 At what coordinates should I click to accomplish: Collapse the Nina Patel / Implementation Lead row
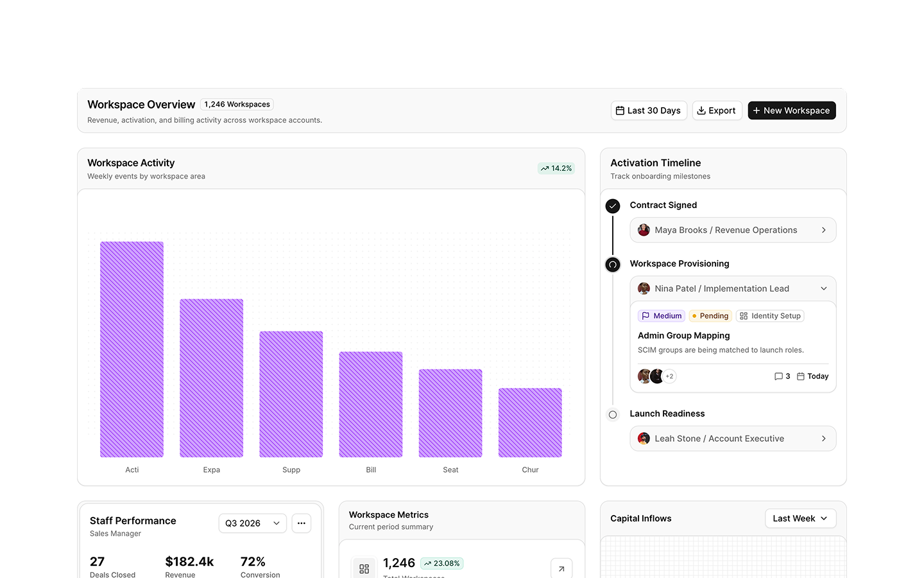(x=733, y=288)
